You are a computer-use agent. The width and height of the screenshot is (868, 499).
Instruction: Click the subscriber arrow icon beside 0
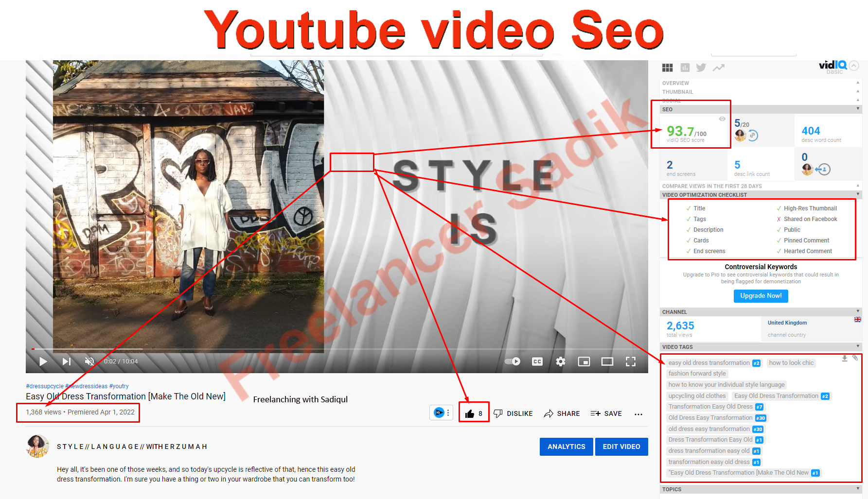coord(823,170)
